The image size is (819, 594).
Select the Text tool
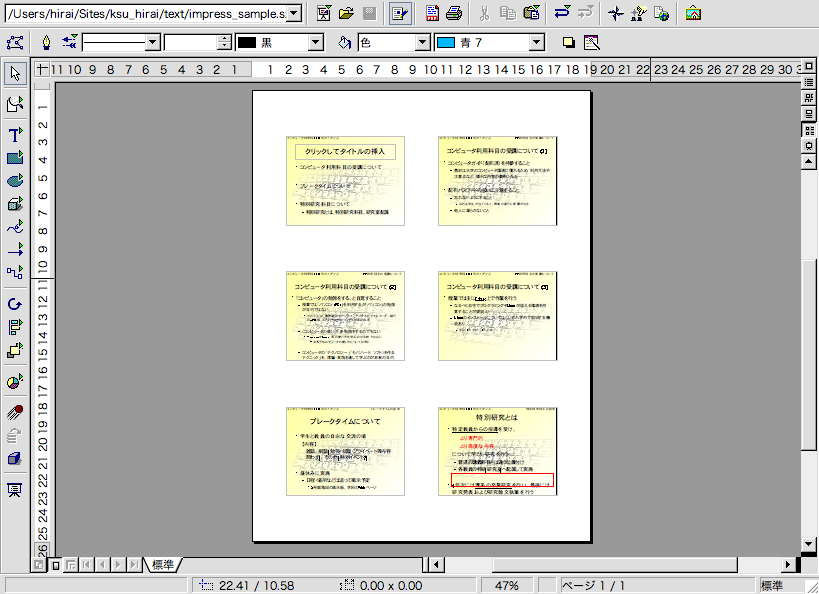(x=15, y=134)
